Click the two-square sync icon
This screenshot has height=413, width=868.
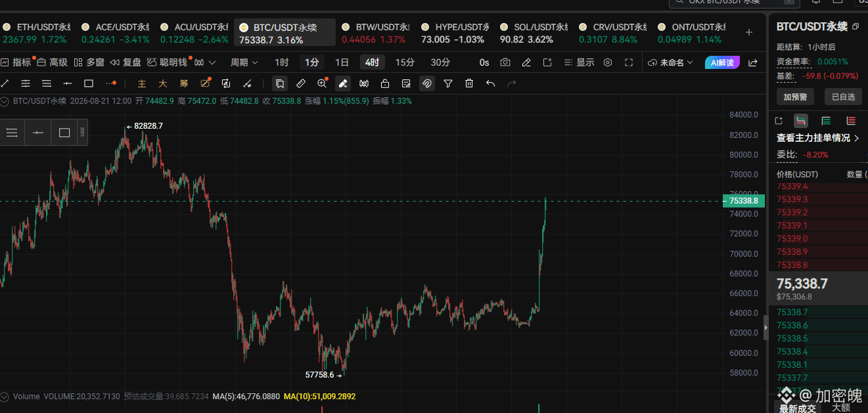click(x=226, y=83)
